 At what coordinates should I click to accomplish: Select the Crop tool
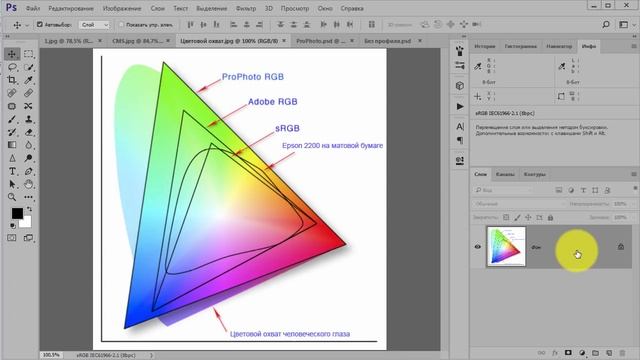pos(12,80)
